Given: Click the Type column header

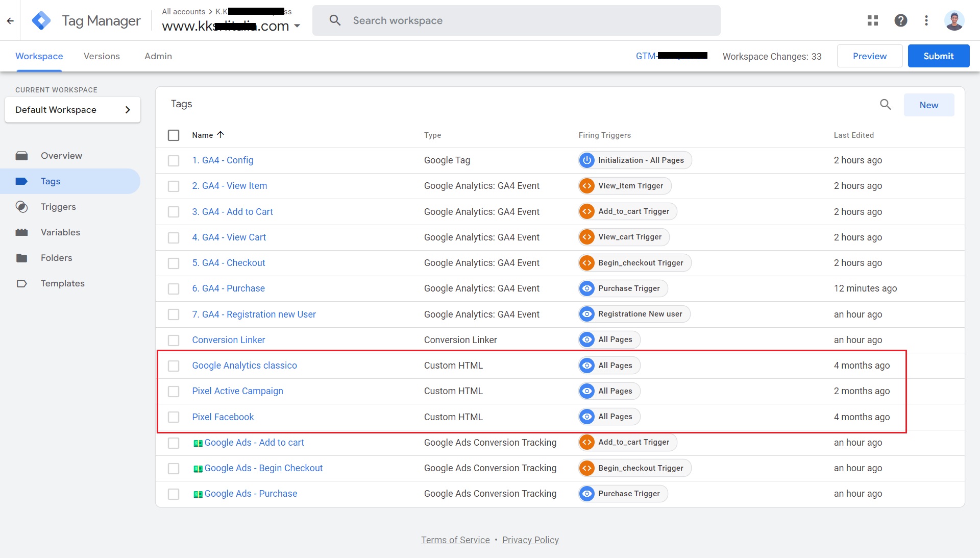Looking at the screenshot, I should pos(432,135).
